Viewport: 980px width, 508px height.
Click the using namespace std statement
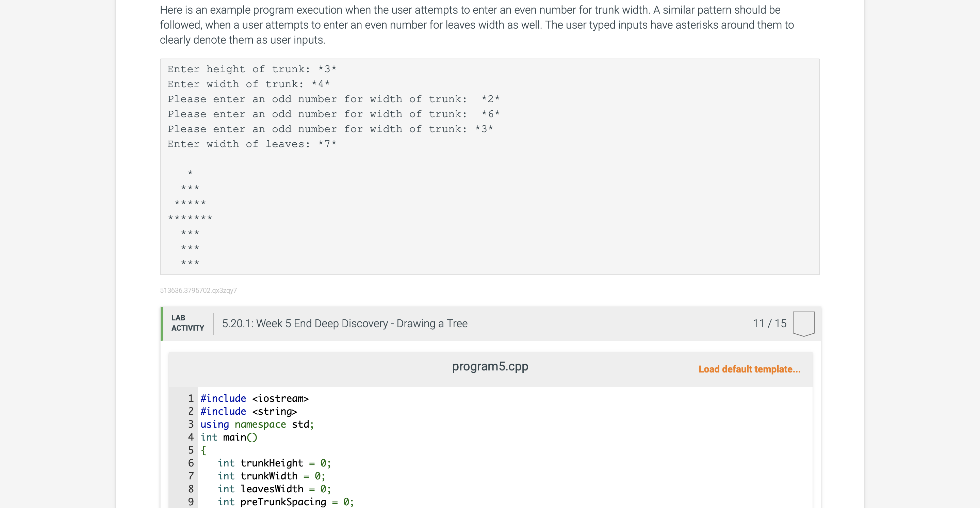[x=257, y=424]
